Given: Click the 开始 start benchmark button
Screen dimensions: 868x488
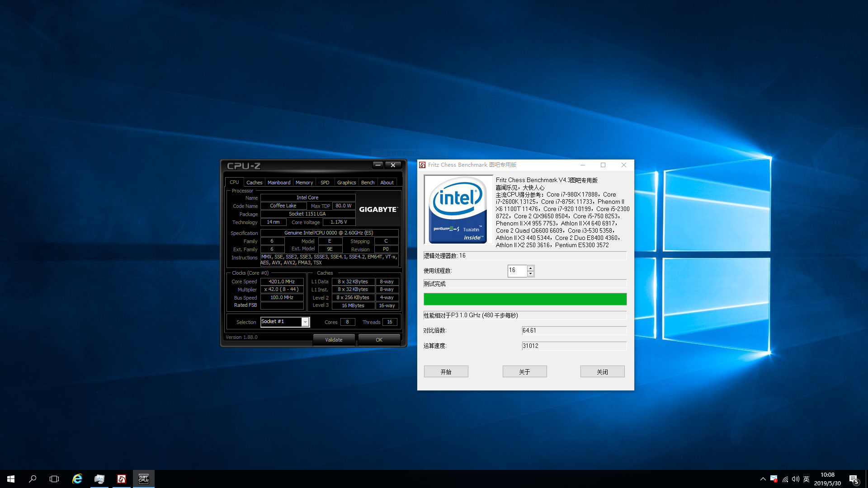Looking at the screenshot, I should [446, 371].
